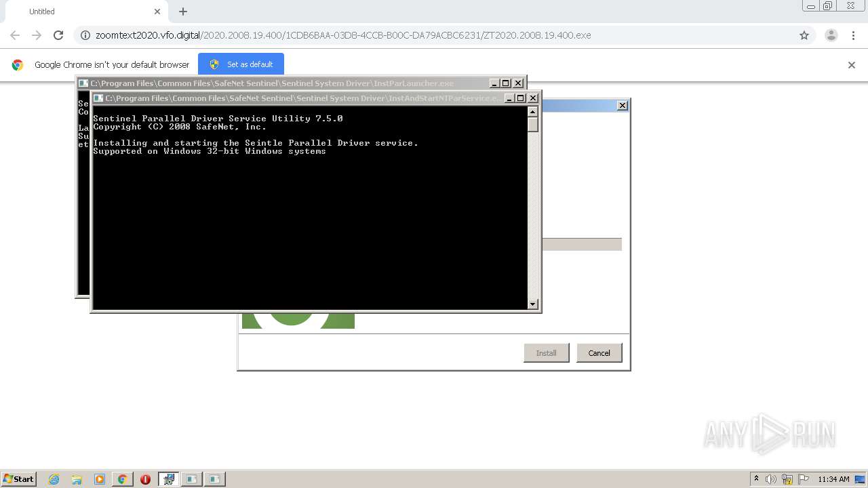Switch to second console window taskbar button
Image resolution: width=868 pixels, height=488 pixels.
(215, 479)
